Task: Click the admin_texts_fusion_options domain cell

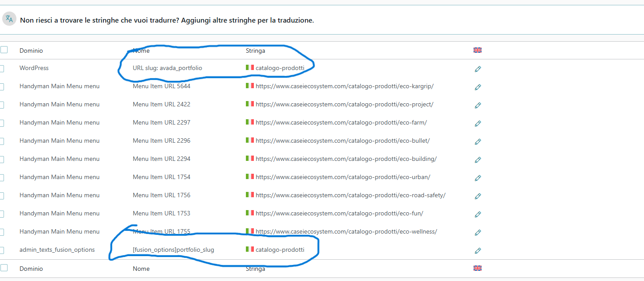Action: 57,250
